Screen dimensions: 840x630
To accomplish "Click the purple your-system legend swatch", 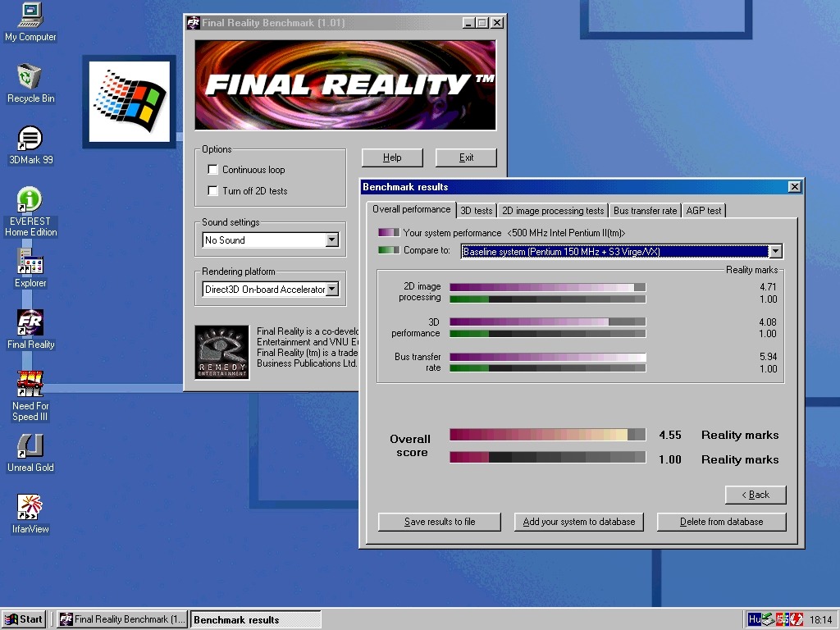I will [x=388, y=232].
